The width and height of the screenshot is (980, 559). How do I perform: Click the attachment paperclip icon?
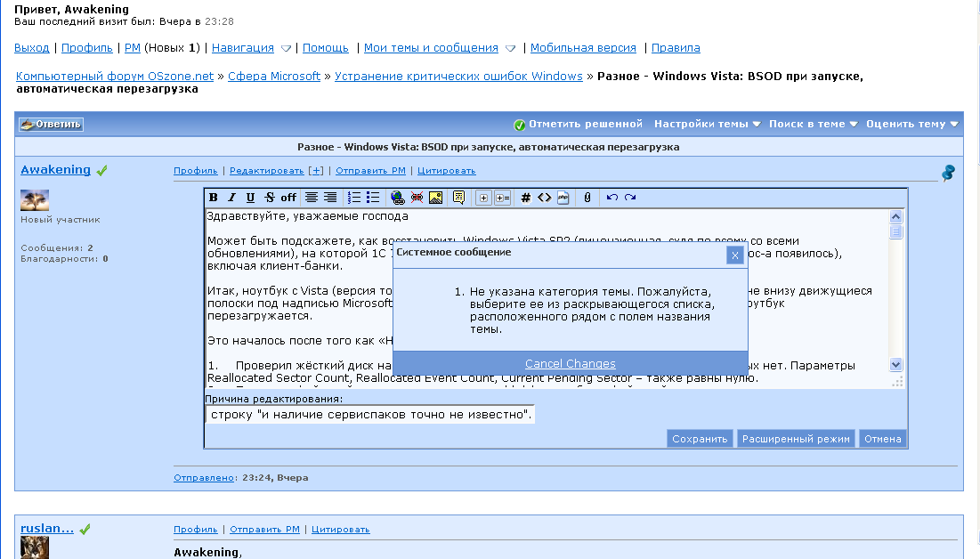click(587, 198)
